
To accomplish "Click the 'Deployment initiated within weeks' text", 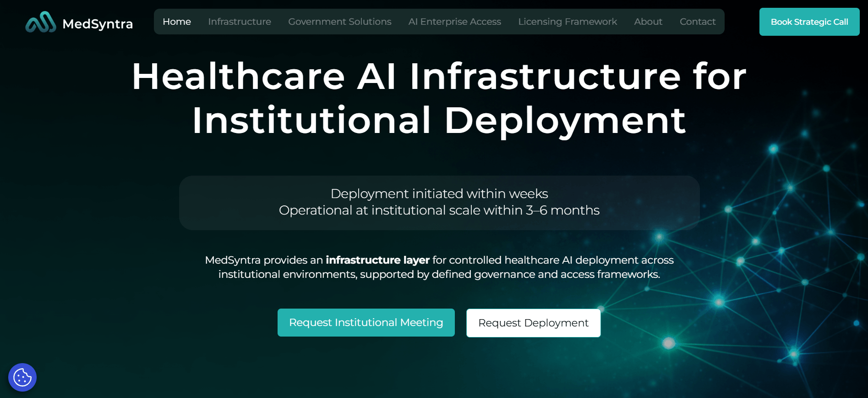I will click(x=439, y=193).
